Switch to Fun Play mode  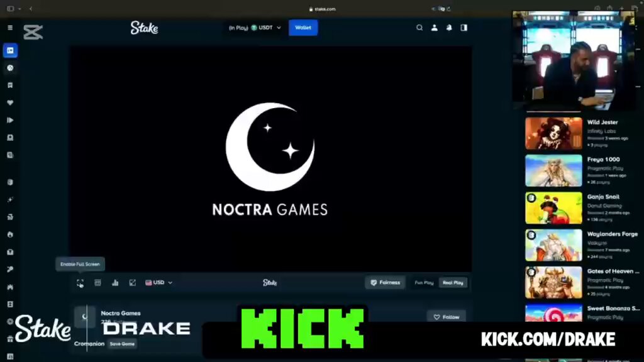point(424,283)
